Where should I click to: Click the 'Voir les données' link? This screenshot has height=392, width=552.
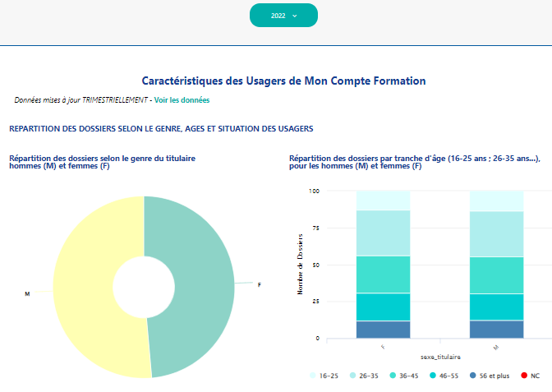pos(182,100)
